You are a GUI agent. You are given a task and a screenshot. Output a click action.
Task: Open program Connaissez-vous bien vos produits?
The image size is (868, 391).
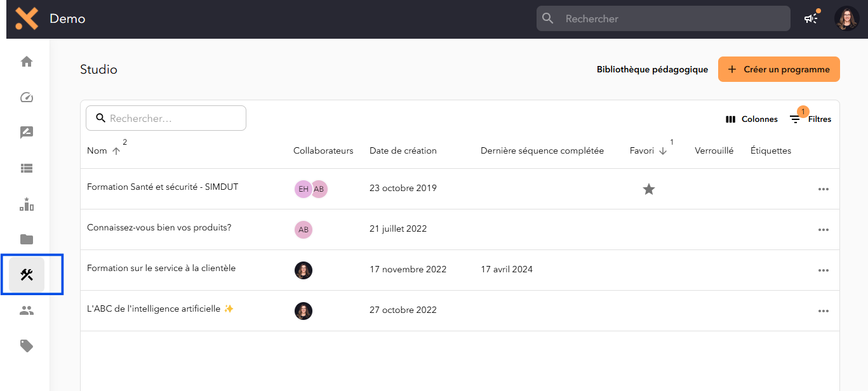(x=159, y=228)
